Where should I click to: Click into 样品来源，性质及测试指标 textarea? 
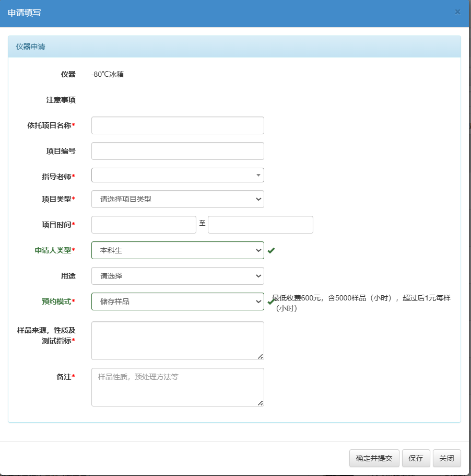[x=176, y=340]
